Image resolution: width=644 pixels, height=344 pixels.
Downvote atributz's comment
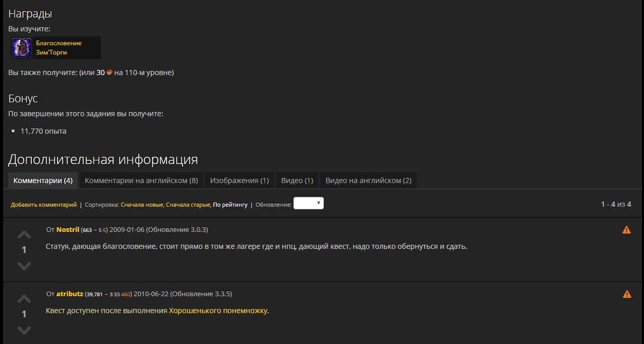point(24,330)
